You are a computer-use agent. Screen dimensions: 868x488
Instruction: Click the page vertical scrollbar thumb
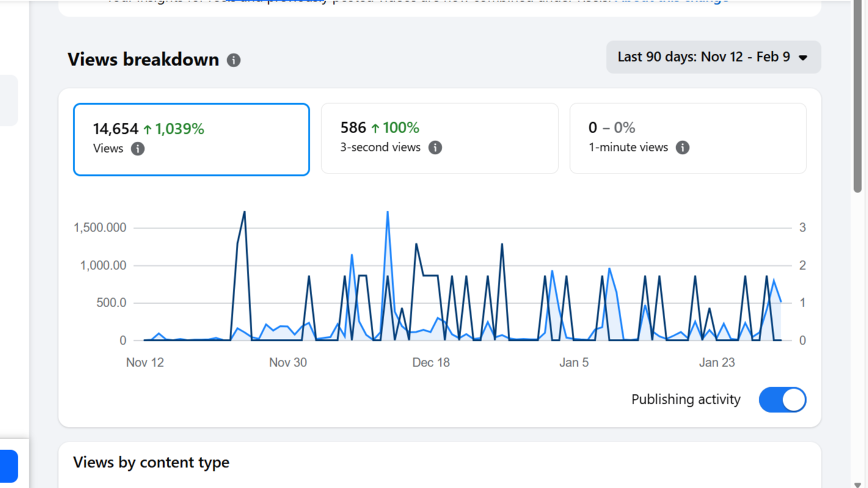[x=858, y=98]
